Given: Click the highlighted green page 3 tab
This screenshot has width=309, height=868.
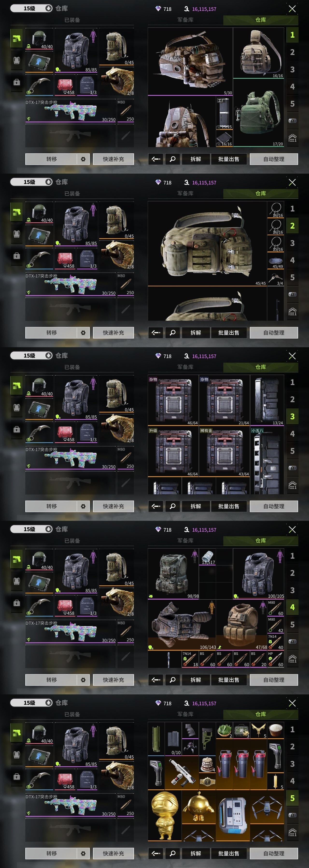Looking at the screenshot, I should click(292, 416).
